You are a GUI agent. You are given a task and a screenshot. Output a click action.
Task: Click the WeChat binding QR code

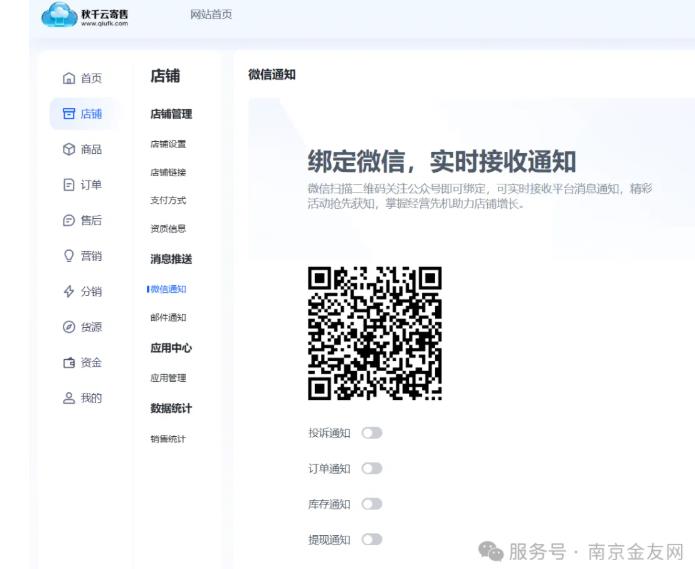coord(375,333)
